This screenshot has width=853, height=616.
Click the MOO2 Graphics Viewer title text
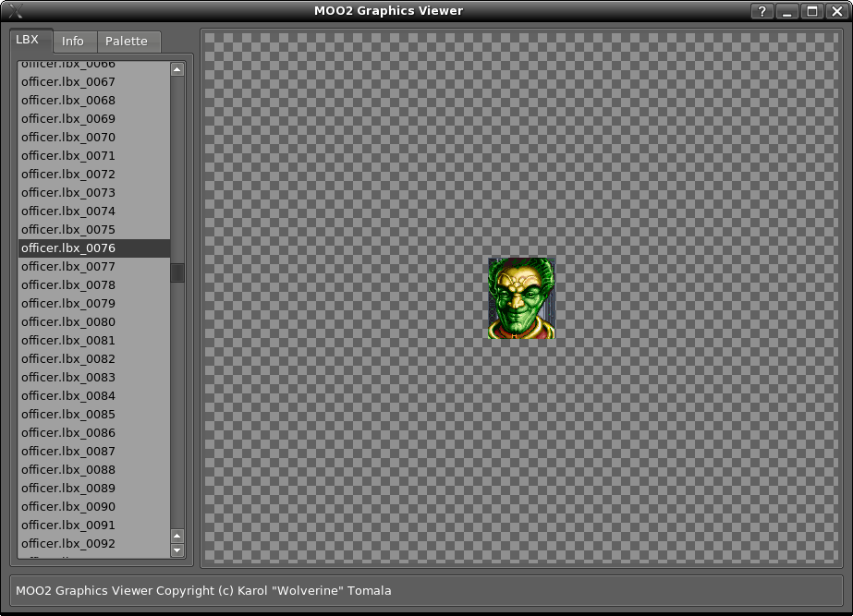388,11
